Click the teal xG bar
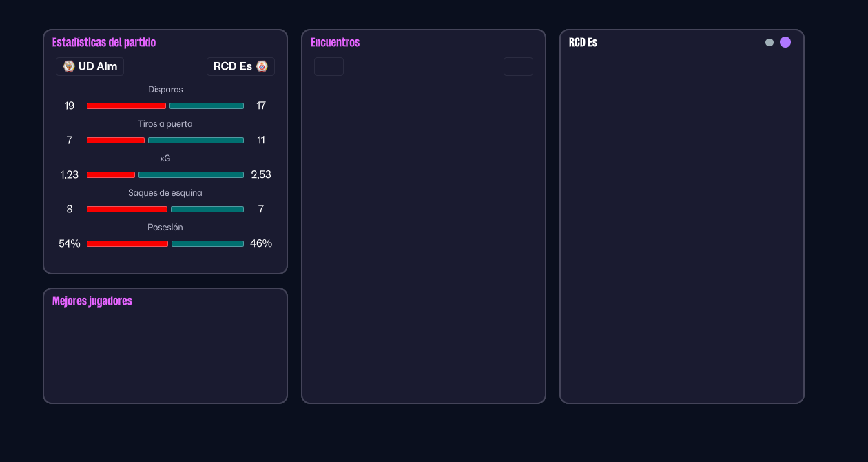Screen dimensions: 868x462 click(191, 174)
